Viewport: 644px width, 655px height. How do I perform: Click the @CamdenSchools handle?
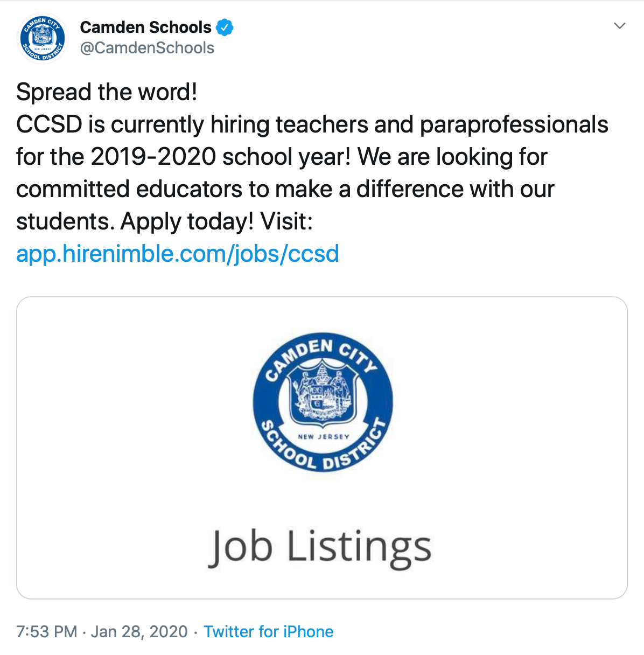point(147,48)
